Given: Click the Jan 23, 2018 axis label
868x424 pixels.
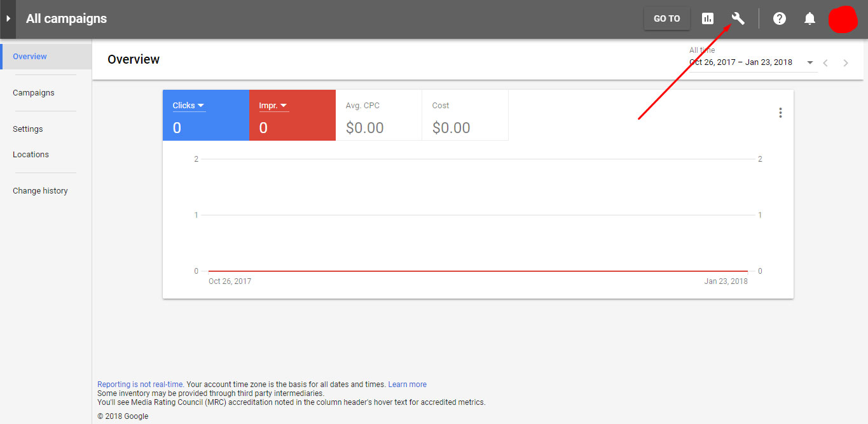Looking at the screenshot, I should pos(726,281).
